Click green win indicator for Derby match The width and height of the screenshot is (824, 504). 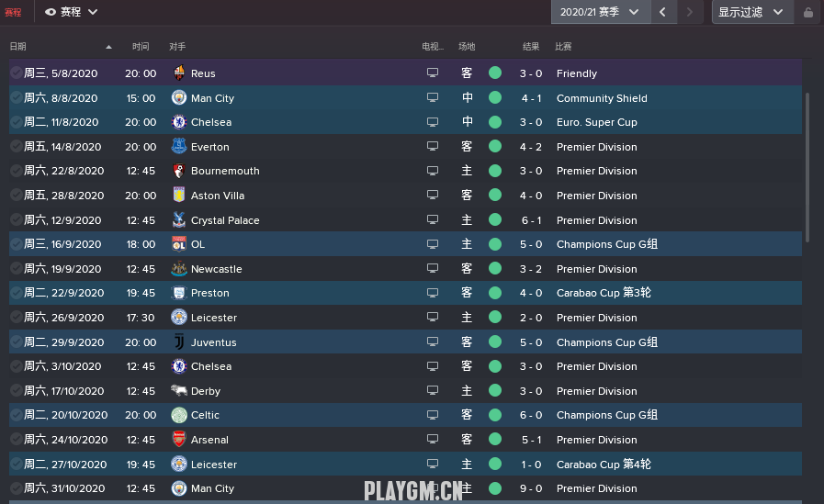[495, 390]
